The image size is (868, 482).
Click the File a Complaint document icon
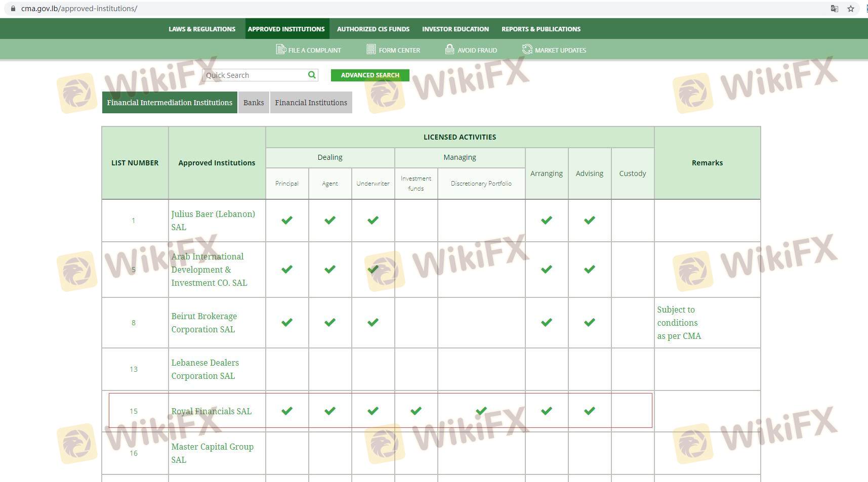click(x=280, y=50)
